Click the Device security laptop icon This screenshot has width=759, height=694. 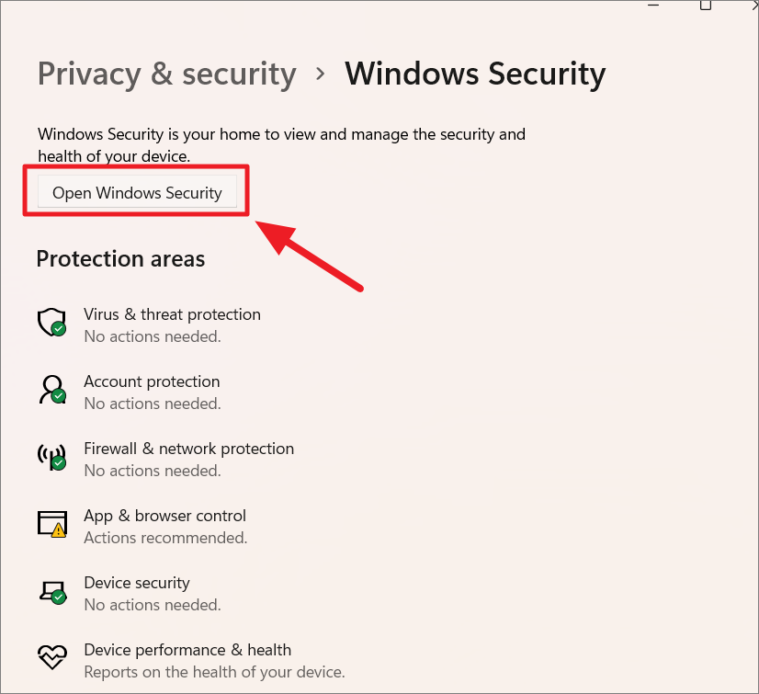tap(52, 591)
